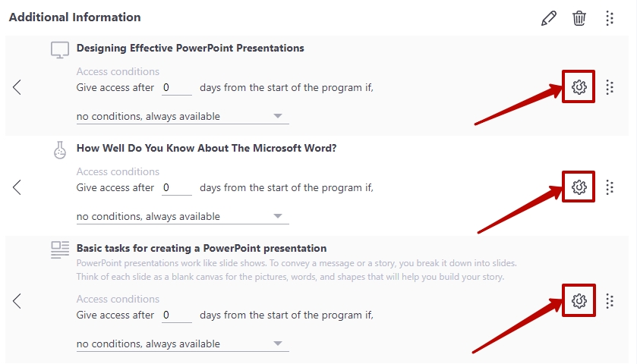This screenshot has width=637, height=364.
Task: Click the flask quiz icon beside Microsoft Word item
Action: [x=60, y=150]
